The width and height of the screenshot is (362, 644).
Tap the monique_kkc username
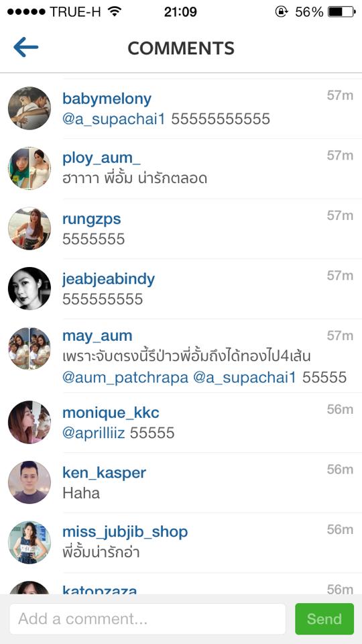tap(111, 413)
